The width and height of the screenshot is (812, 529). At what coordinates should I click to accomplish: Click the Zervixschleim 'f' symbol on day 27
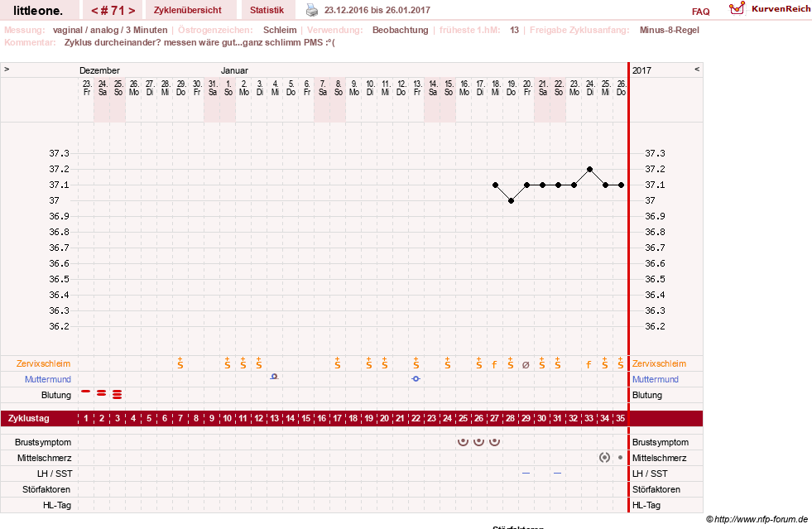[x=494, y=364]
